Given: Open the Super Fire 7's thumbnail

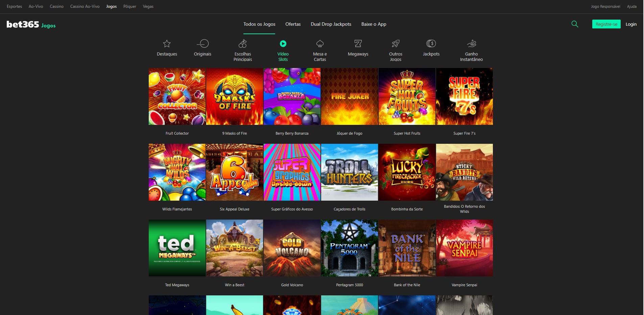Looking at the screenshot, I should pos(464,96).
